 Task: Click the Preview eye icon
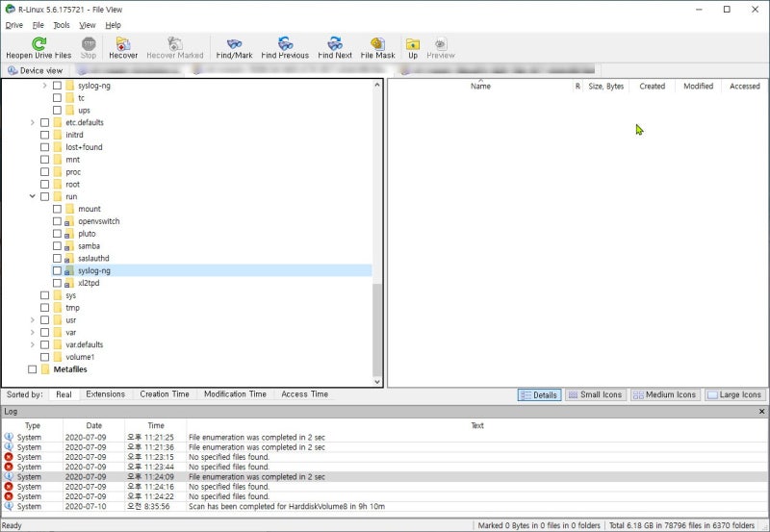(441, 43)
